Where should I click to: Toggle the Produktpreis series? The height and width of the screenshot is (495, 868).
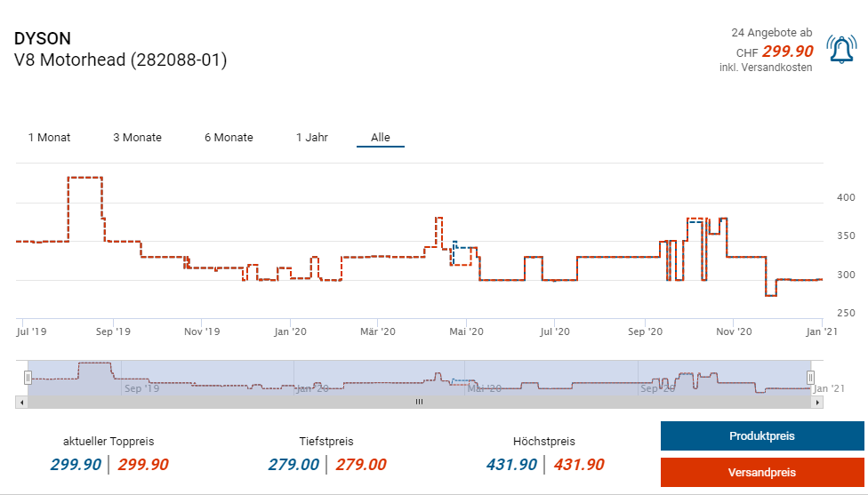click(x=761, y=436)
